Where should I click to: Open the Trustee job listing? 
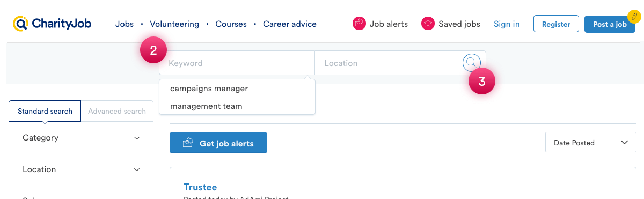pos(200,187)
